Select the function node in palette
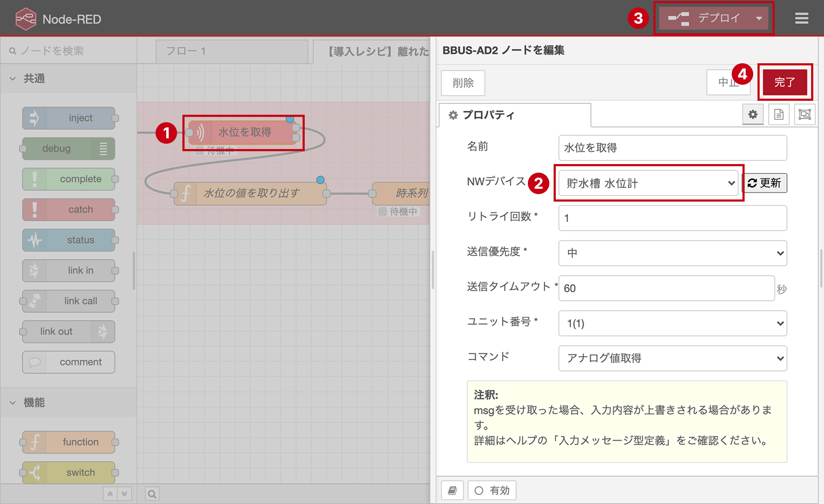824x504 pixels. (69, 442)
